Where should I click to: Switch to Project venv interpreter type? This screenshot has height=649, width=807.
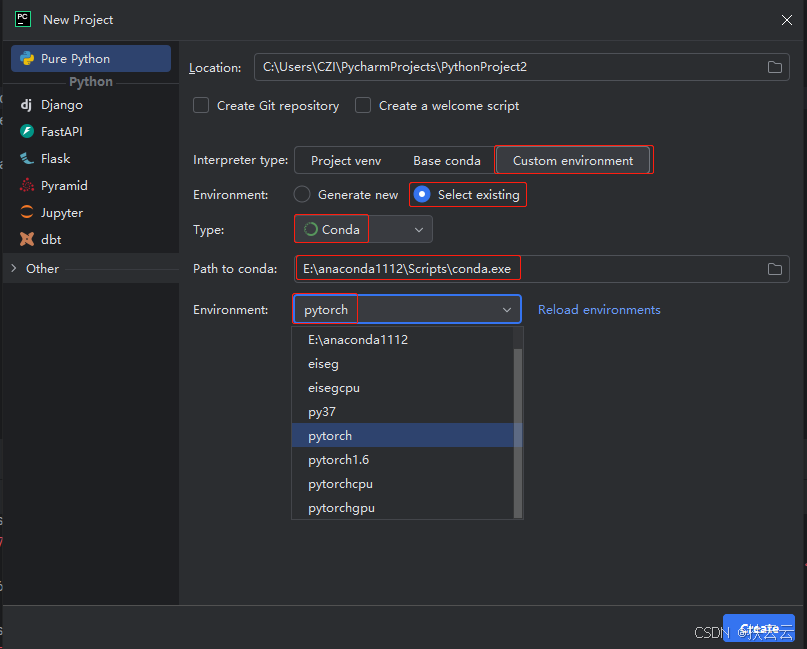(346, 161)
